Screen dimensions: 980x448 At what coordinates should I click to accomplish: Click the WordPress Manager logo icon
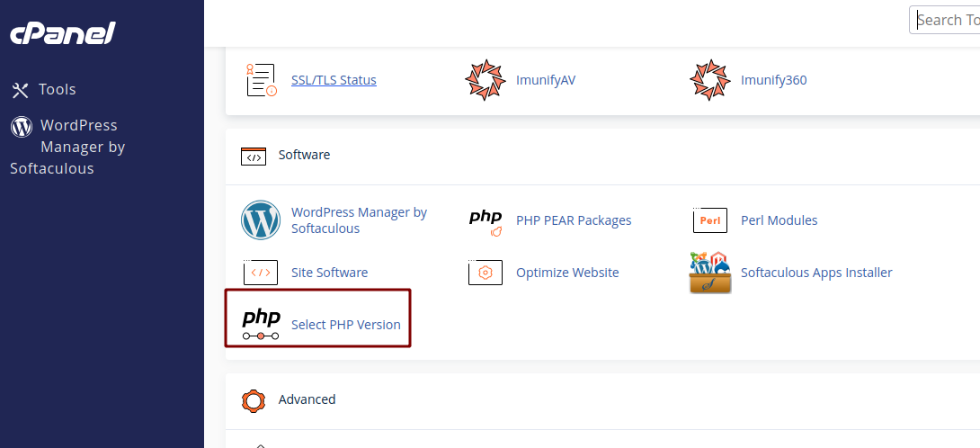tap(261, 220)
